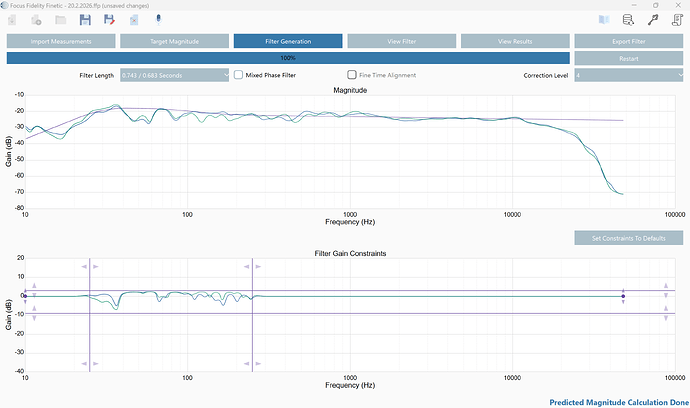Raise minimum gain using left-side up arrow
This screenshot has height=408, width=690.
tap(34, 309)
